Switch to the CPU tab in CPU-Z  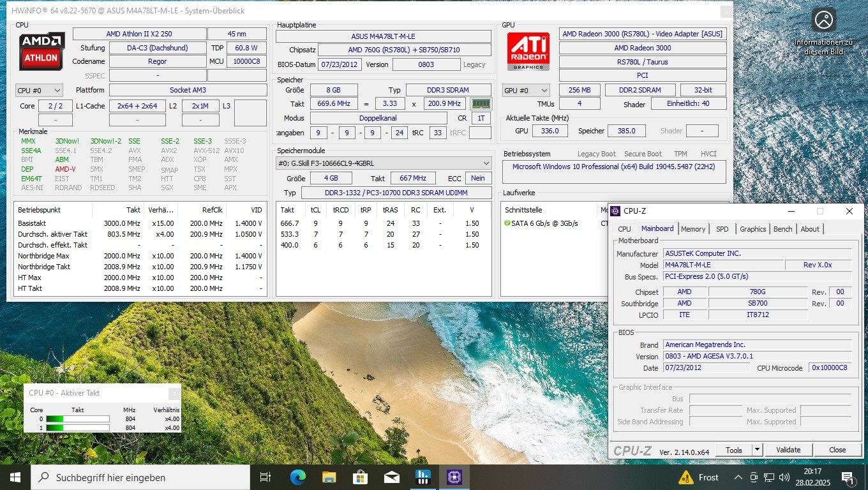(624, 229)
